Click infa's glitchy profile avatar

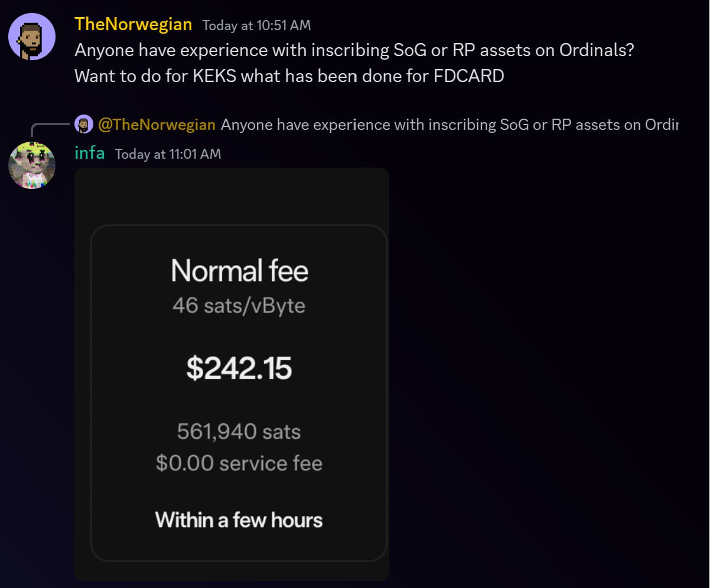(x=32, y=165)
